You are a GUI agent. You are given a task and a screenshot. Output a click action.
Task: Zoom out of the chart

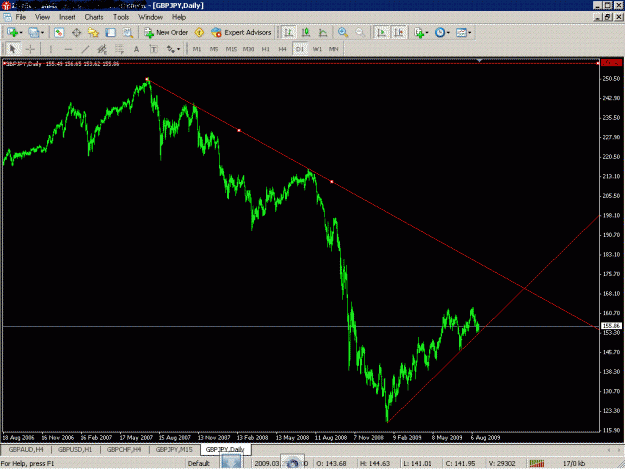pyautogui.click(x=360, y=32)
